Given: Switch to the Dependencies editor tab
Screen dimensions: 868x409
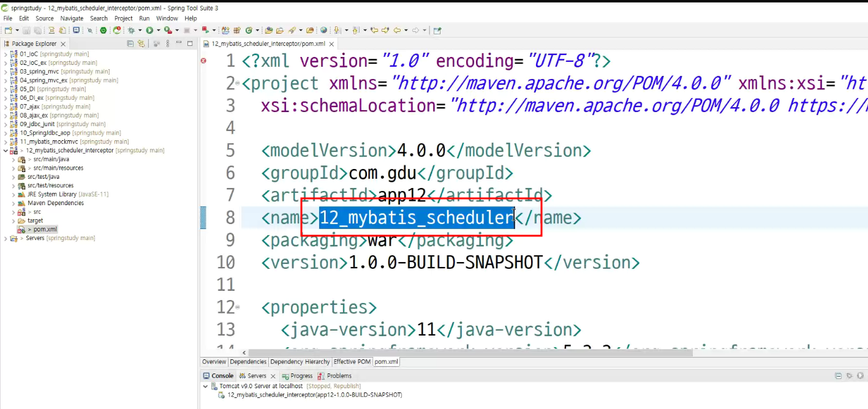Looking at the screenshot, I should [x=248, y=362].
